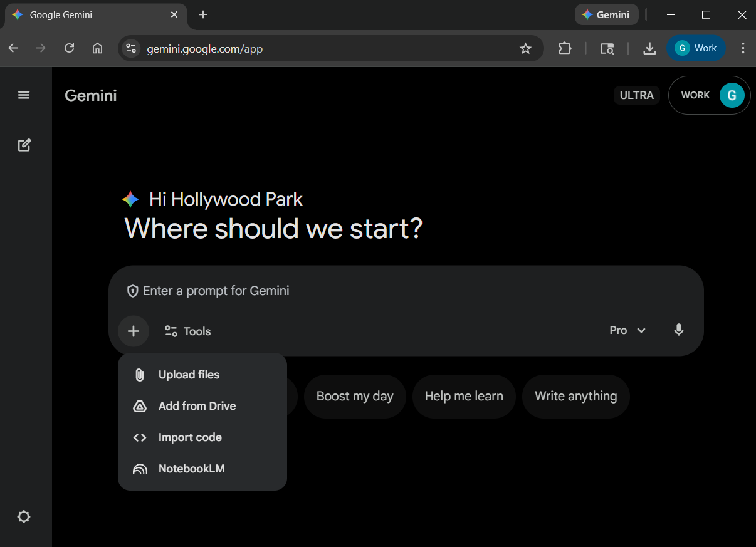Bookmark this page with star icon
The height and width of the screenshot is (547, 756).
pyautogui.click(x=526, y=48)
